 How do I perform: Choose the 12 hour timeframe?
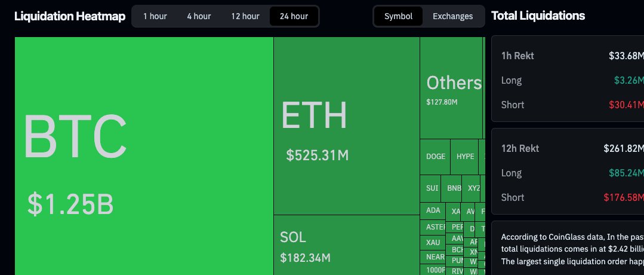click(245, 16)
